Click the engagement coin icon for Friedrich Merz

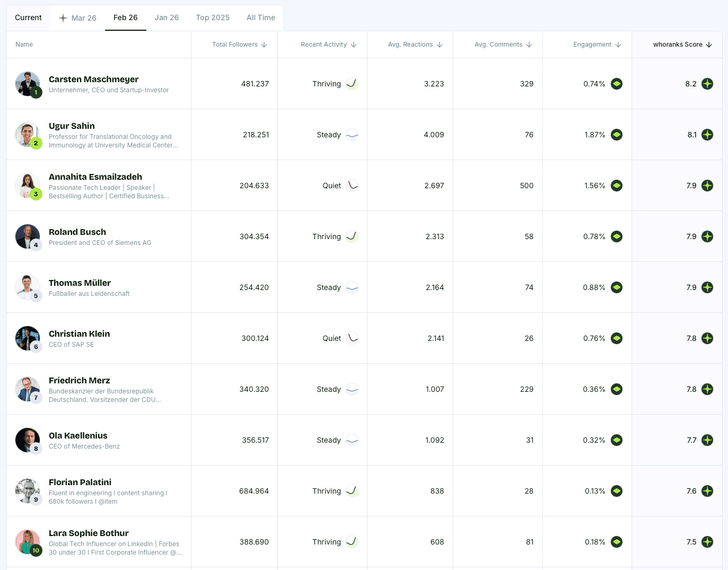[617, 389]
